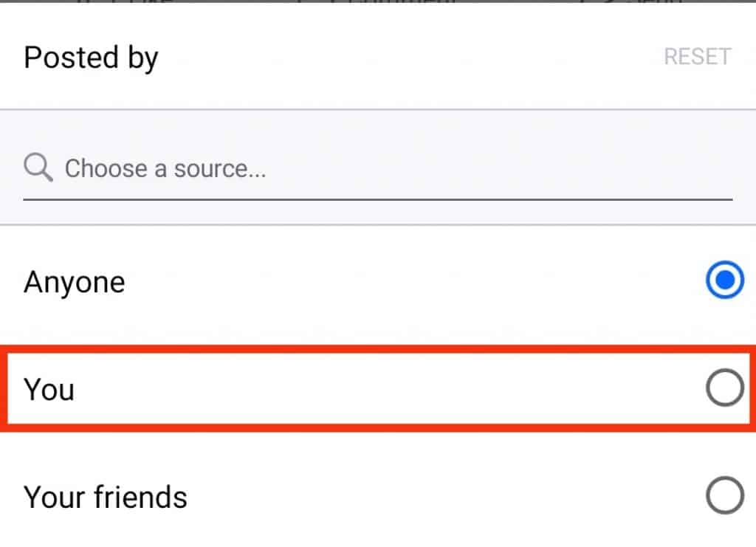Click the Posted by heading
Image resolution: width=756 pixels, height=547 pixels.
[x=90, y=58]
